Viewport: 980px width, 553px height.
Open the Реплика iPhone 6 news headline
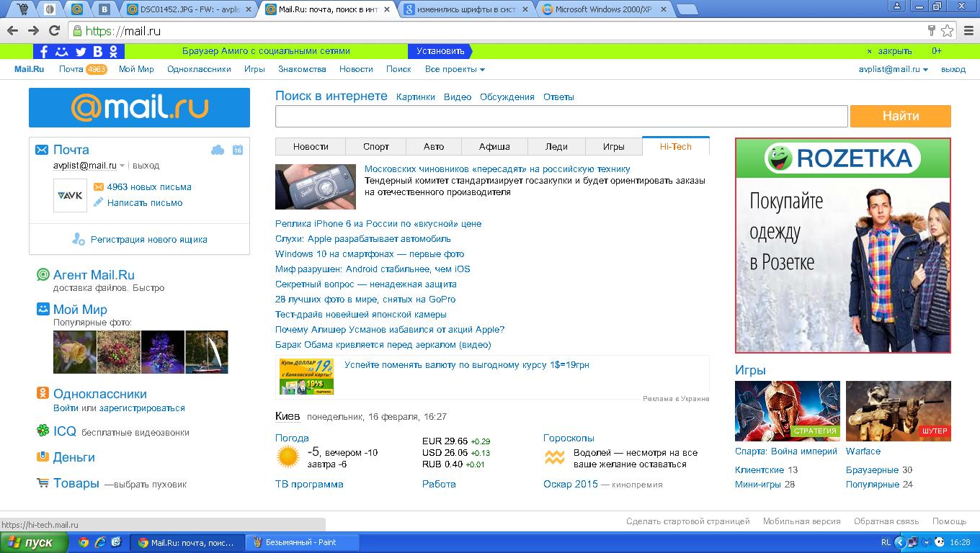click(x=378, y=223)
